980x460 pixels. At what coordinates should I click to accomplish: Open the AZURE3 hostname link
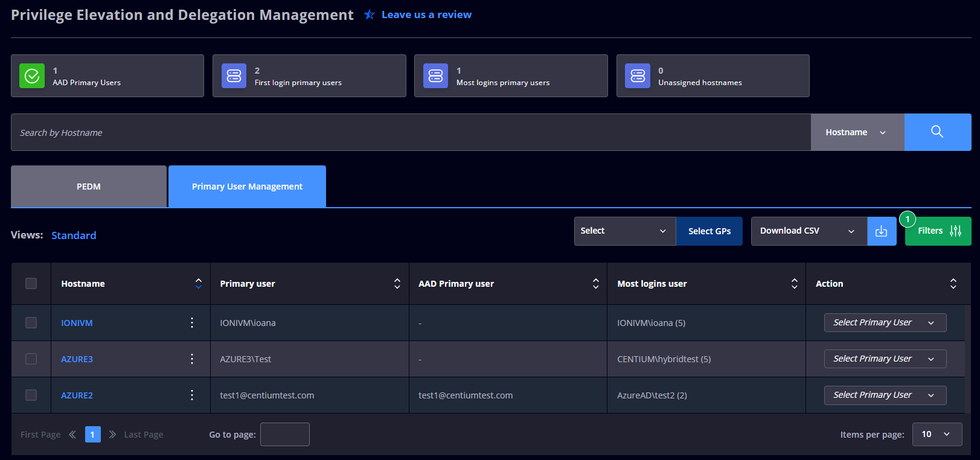tap(77, 359)
